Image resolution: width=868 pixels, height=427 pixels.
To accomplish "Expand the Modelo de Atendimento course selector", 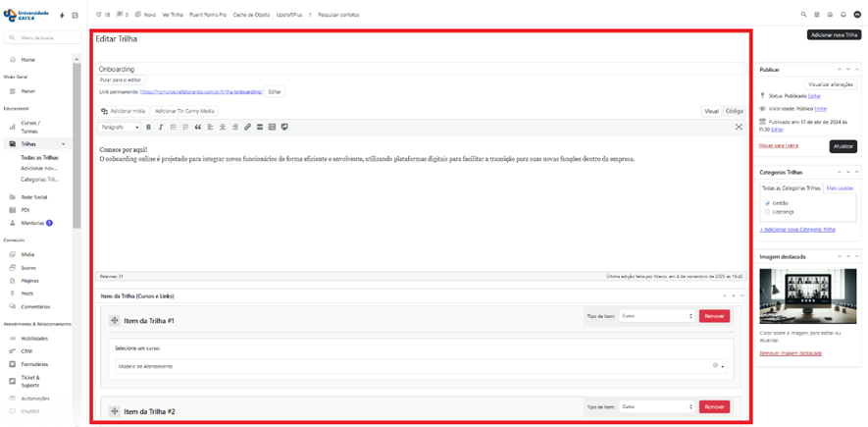I will 723,366.
